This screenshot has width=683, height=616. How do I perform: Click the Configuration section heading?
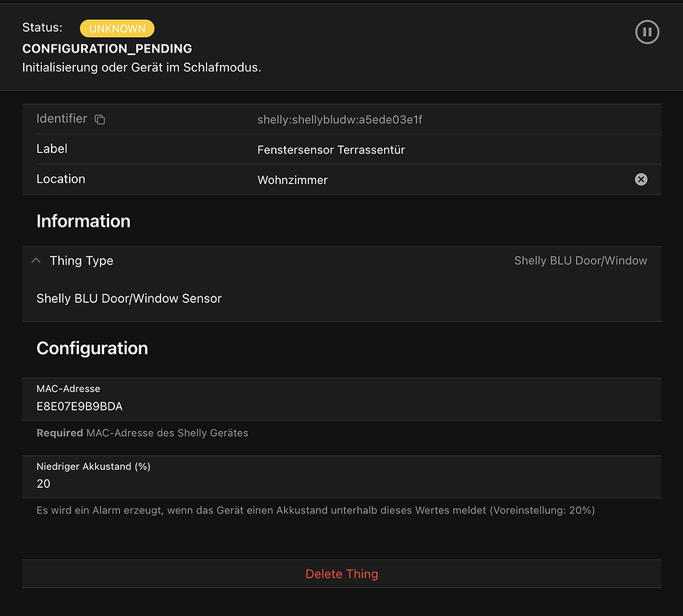pyautogui.click(x=92, y=348)
